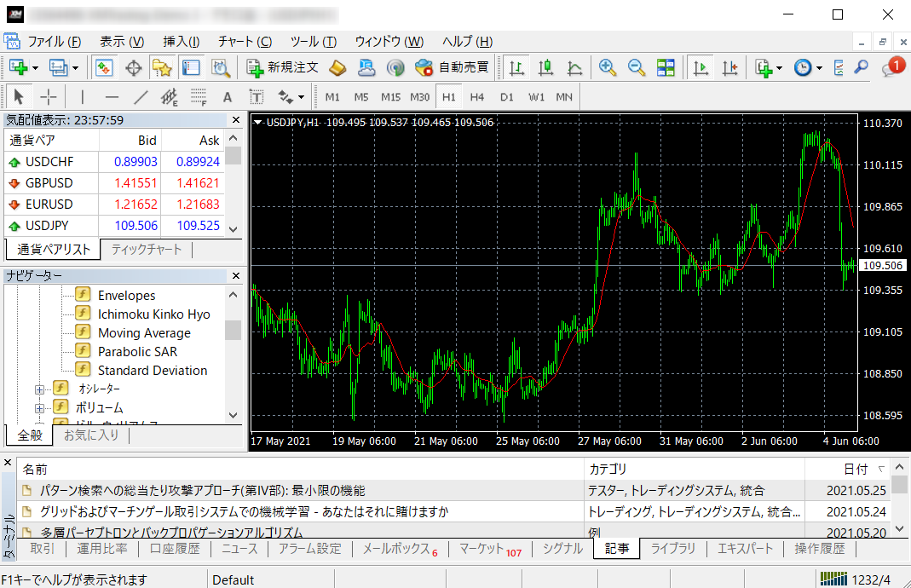
Task: Click the clock periods icon
Action: (803, 67)
